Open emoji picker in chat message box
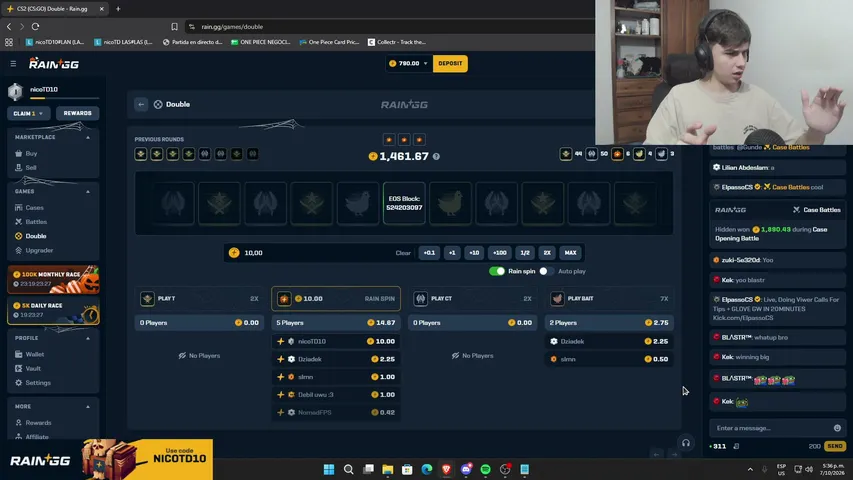 (837, 428)
